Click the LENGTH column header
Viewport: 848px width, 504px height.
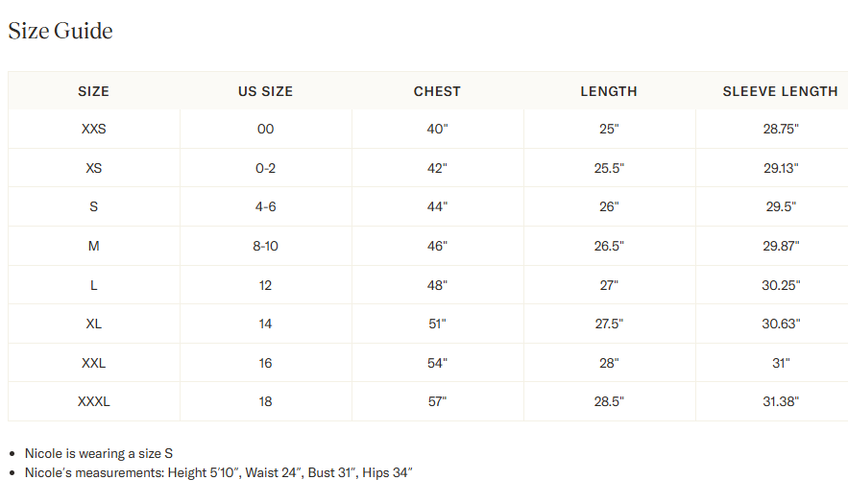tap(609, 91)
